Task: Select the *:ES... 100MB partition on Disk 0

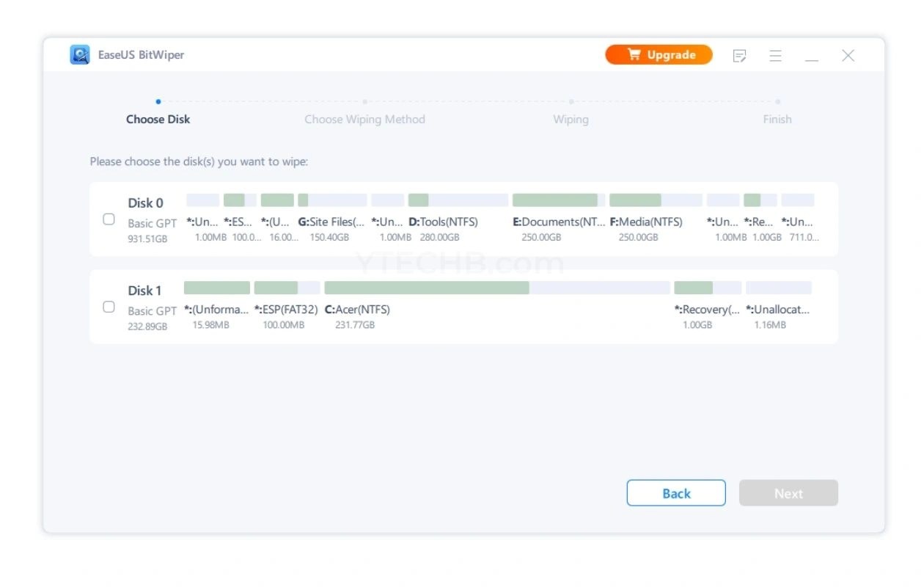Action: pyautogui.click(x=240, y=218)
